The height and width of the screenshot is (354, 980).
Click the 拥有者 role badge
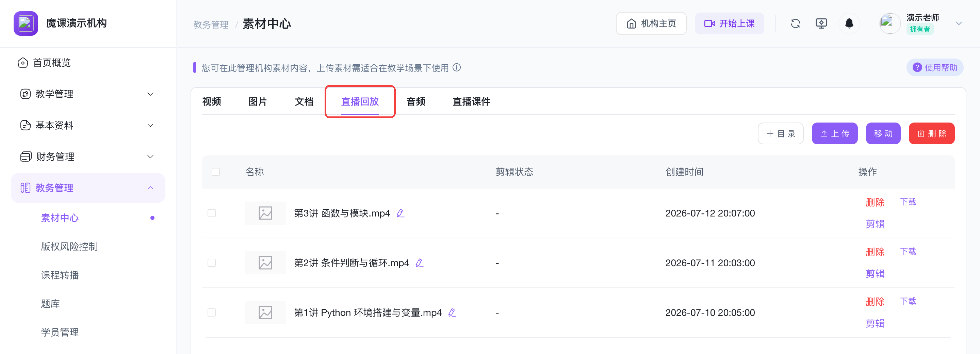pyautogui.click(x=919, y=29)
